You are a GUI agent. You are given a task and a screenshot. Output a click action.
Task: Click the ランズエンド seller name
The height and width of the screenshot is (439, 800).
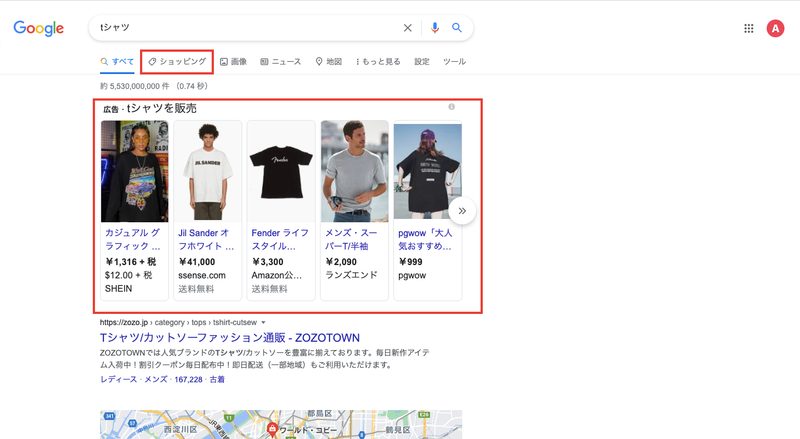(x=351, y=275)
